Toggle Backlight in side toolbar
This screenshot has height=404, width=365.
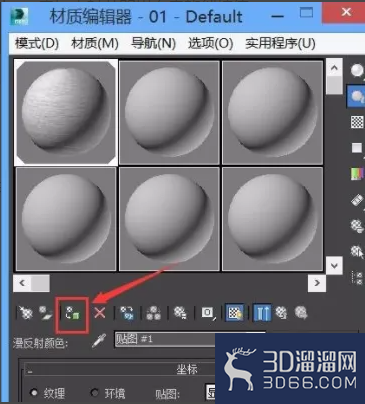(357, 96)
